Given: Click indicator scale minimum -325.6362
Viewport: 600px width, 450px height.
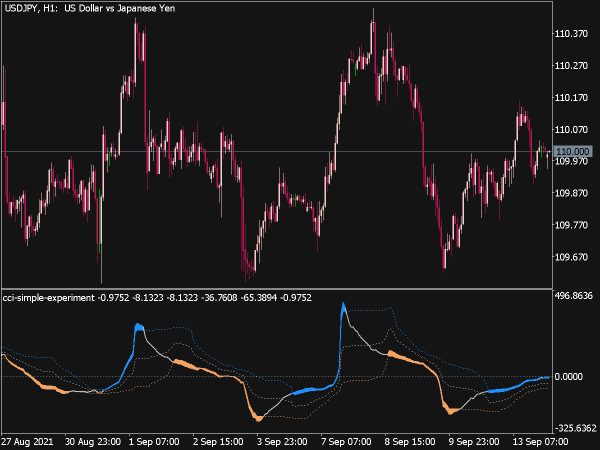Looking at the screenshot, I should 575,428.
